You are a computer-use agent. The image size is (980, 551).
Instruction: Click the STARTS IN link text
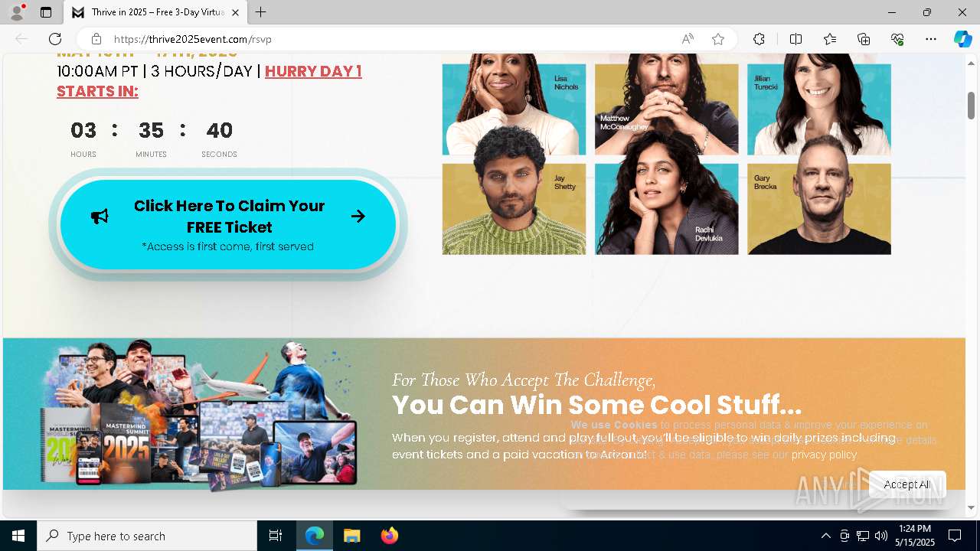pyautogui.click(x=97, y=91)
